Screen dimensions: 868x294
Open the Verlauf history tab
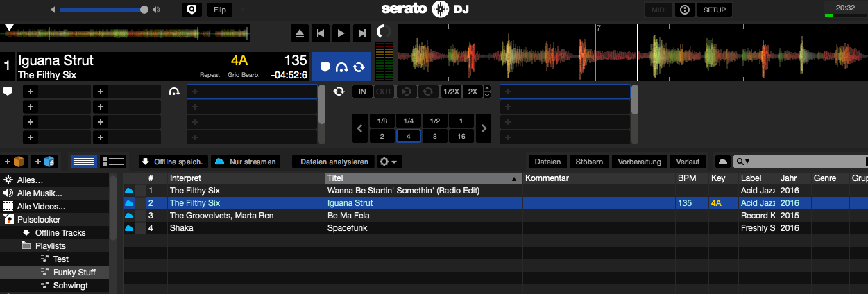click(688, 162)
